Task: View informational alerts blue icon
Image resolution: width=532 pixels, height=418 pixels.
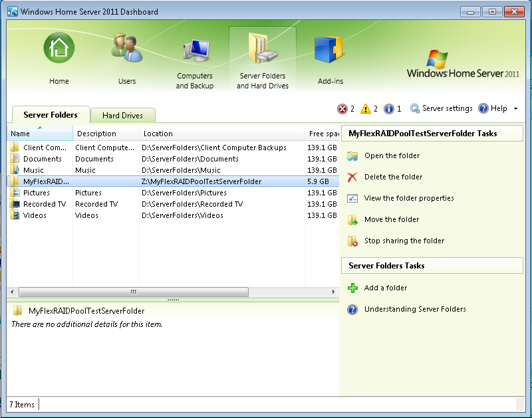Action: (389, 109)
